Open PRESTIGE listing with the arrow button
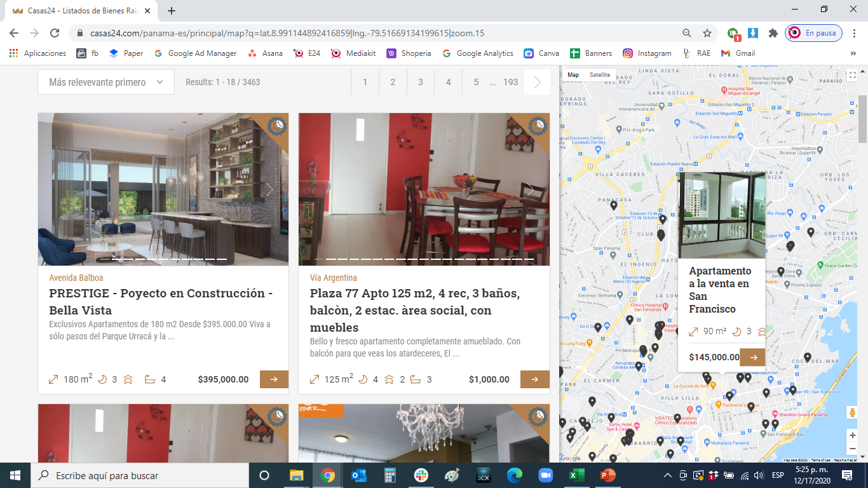The image size is (868, 488). point(274,379)
